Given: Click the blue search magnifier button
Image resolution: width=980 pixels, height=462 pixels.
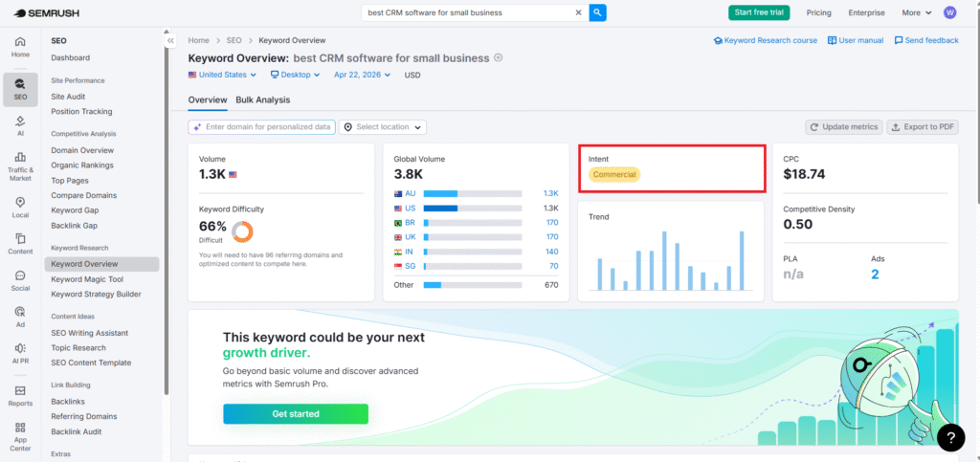Looking at the screenshot, I should click(x=597, y=12).
